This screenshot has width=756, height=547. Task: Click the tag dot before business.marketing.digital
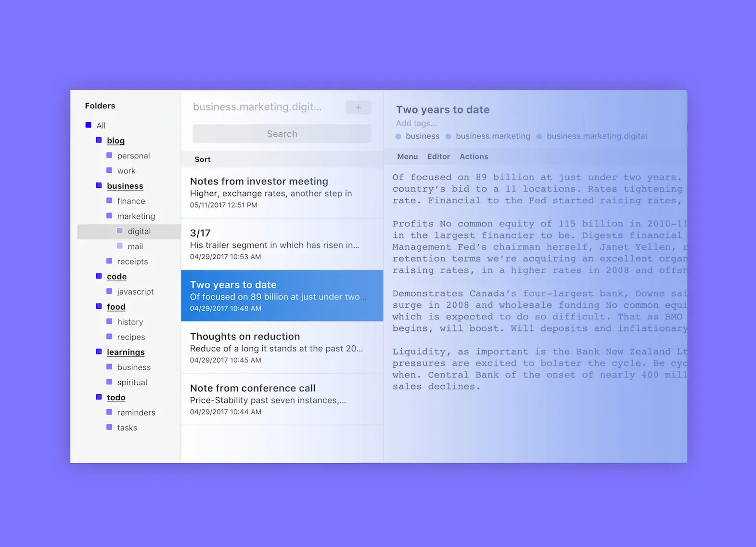pos(539,136)
